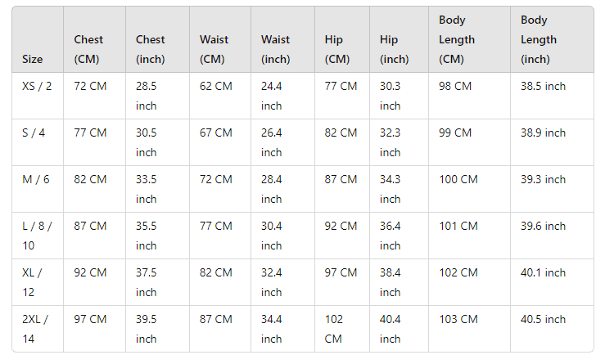Select the XS / 2 size cell
The height and width of the screenshot is (364, 614).
(37, 86)
